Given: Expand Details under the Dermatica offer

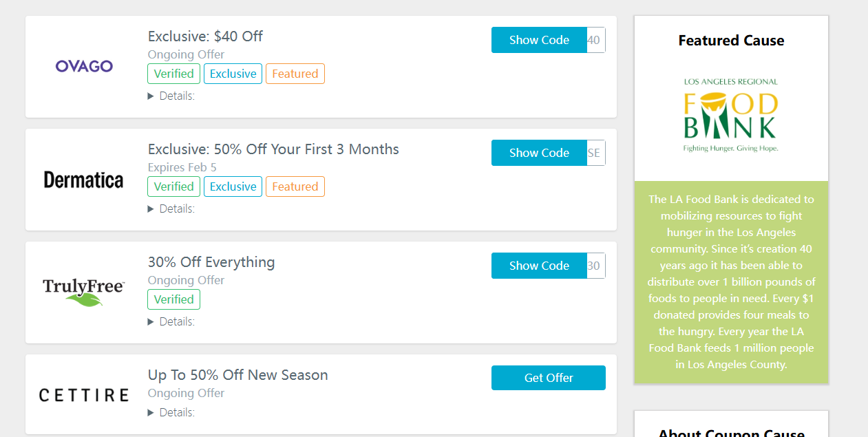Looking at the screenshot, I should coord(171,209).
